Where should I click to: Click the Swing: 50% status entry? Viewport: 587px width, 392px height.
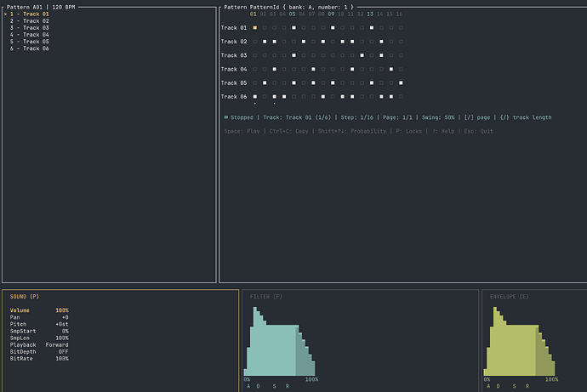coord(438,117)
